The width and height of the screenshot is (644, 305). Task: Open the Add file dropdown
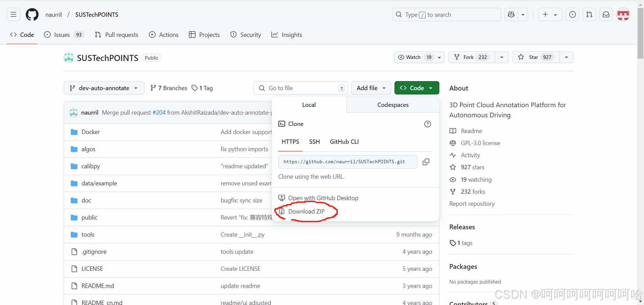(371, 88)
